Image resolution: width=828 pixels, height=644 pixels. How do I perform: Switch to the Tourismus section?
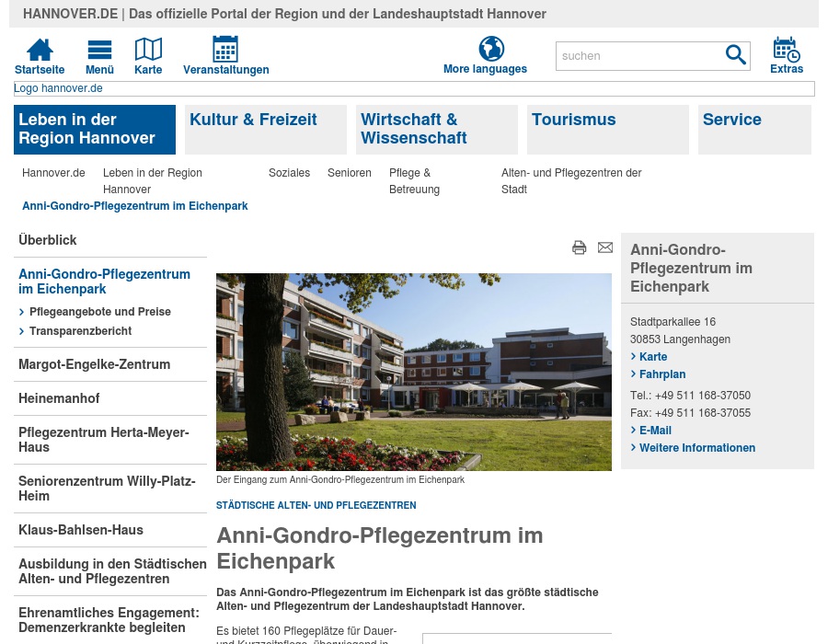(574, 120)
